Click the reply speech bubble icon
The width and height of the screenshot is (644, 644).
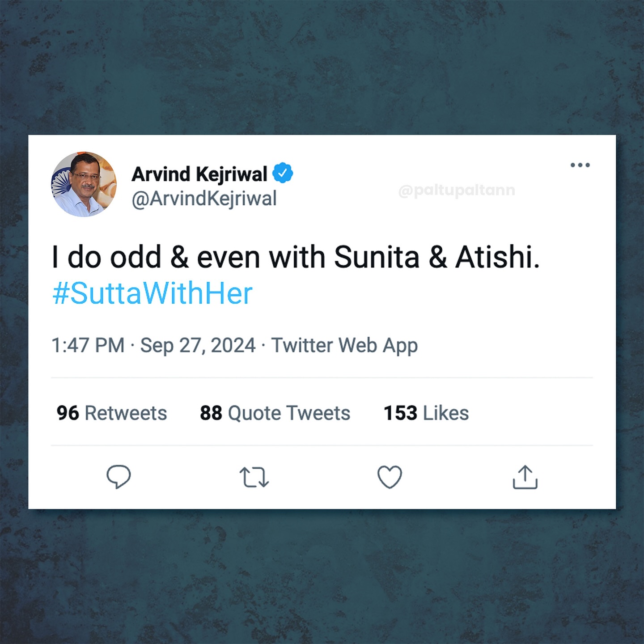click(x=119, y=477)
